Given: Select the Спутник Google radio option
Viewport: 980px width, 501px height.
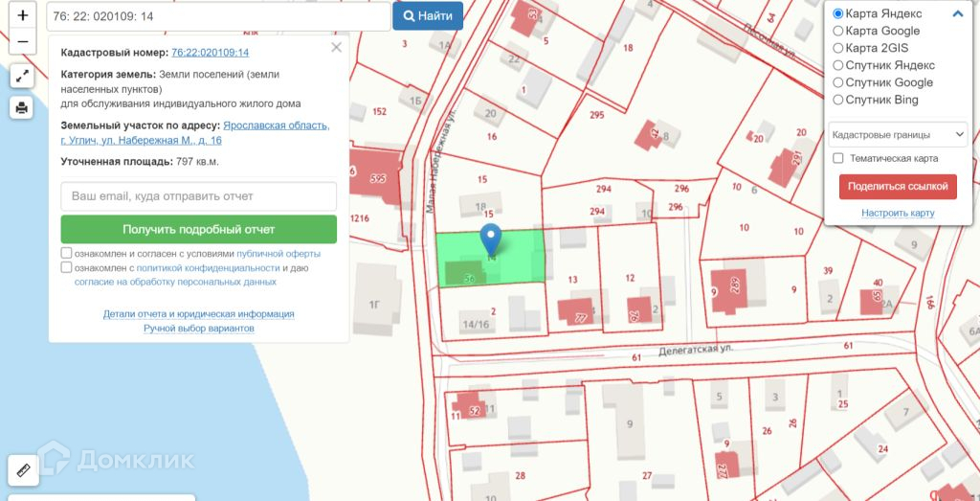Looking at the screenshot, I should 838,82.
